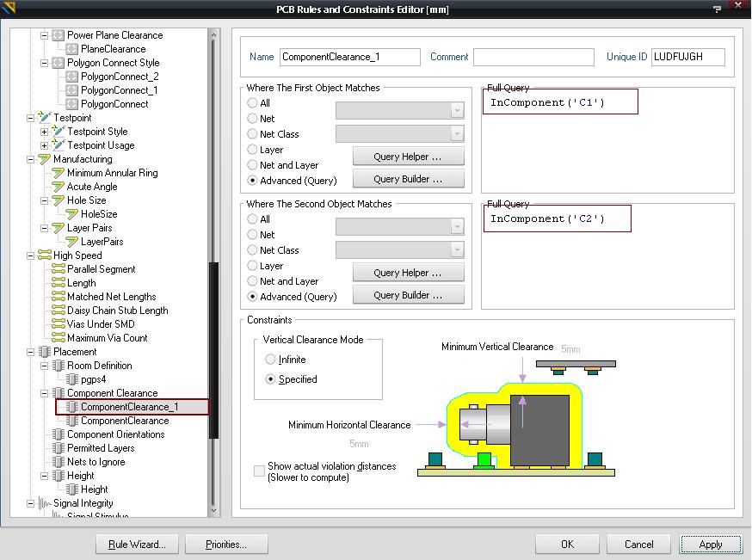The width and height of the screenshot is (752, 560).
Task: Select the Maximum Via Count rule
Action: point(108,338)
